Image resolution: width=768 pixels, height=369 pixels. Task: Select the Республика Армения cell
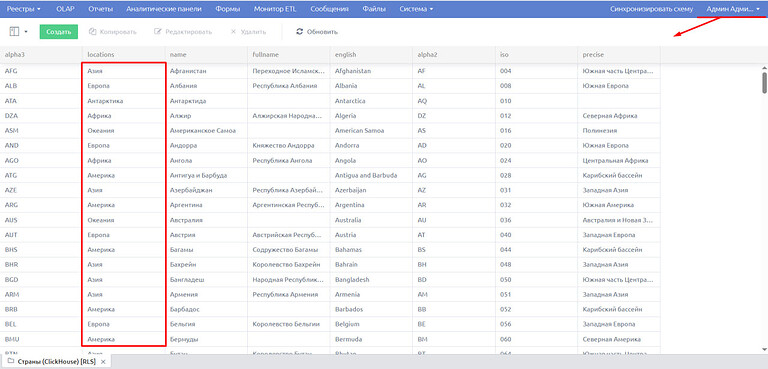click(289, 295)
